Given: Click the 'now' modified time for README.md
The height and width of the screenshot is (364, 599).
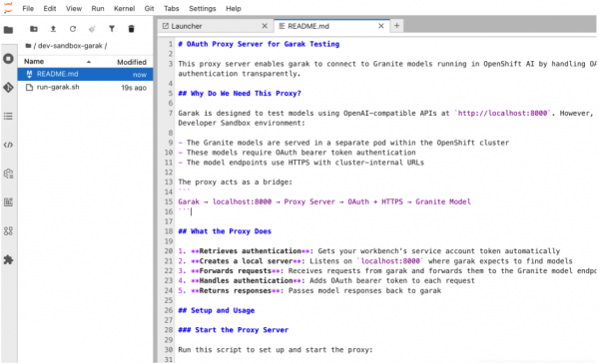Looking at the screenshot, I should (140, 75).
